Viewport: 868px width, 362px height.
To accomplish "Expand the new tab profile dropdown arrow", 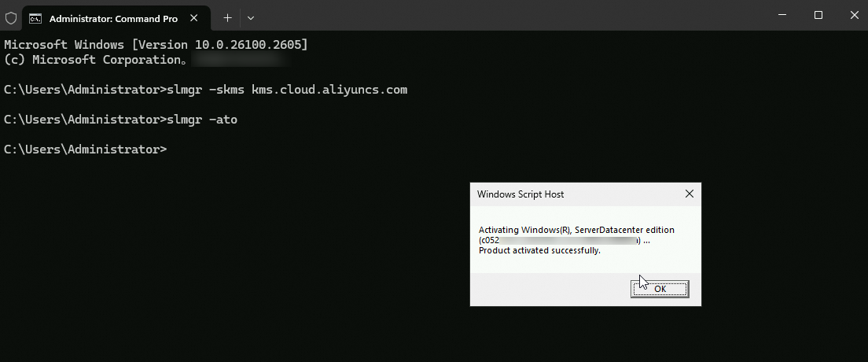I will (251, 18).
